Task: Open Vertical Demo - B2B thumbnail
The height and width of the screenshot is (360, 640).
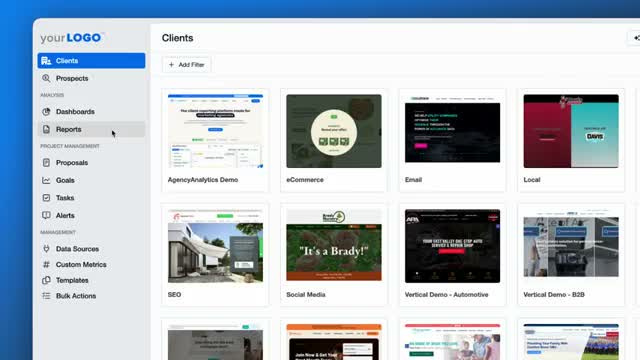Action: pyautogui.click(x=571, y=246)
